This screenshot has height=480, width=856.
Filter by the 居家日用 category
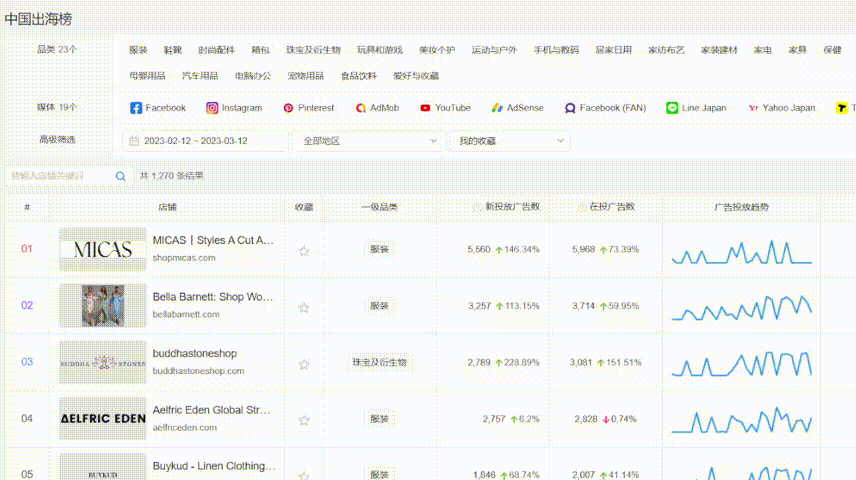coord(613,50)
